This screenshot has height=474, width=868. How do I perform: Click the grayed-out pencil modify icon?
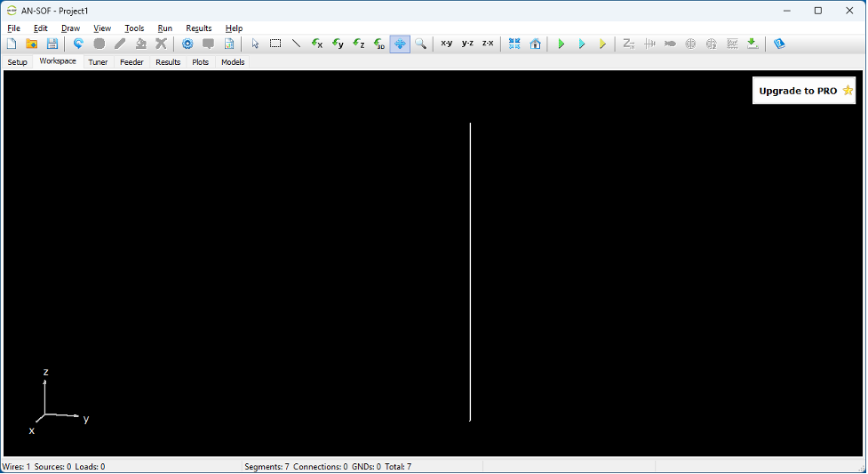120,44
